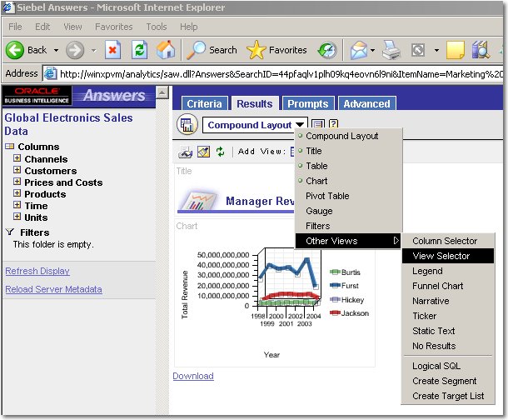Click the page icon right of Compound Layout

pyautogui.click(x=318, y=124)
